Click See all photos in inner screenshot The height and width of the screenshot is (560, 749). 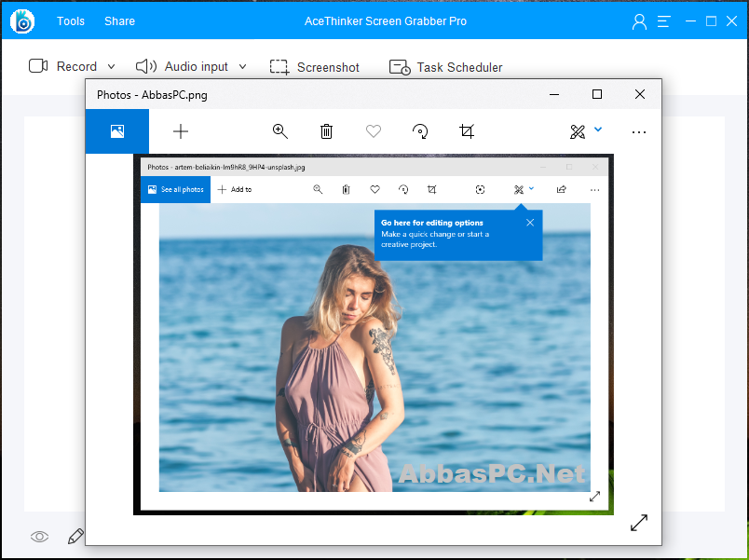175,190
